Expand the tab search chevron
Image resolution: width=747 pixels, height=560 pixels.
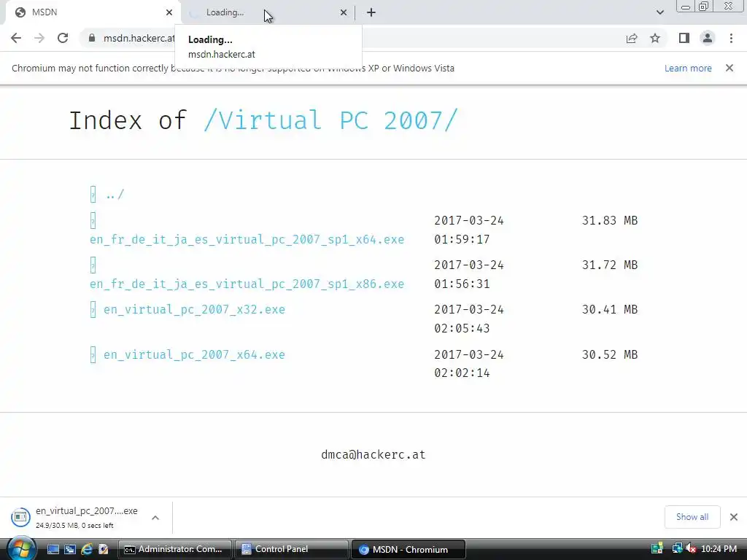point(659,12)
